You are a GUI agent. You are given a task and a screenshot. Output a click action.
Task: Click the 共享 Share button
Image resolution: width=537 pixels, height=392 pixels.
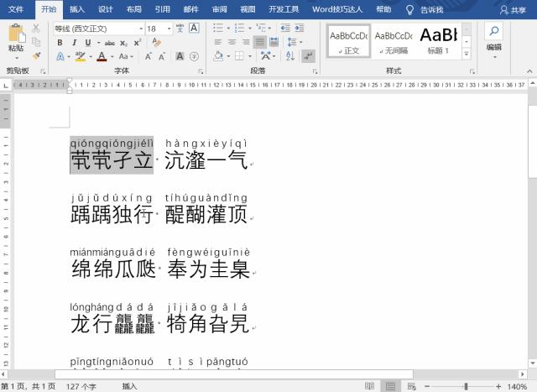point(513,10)
